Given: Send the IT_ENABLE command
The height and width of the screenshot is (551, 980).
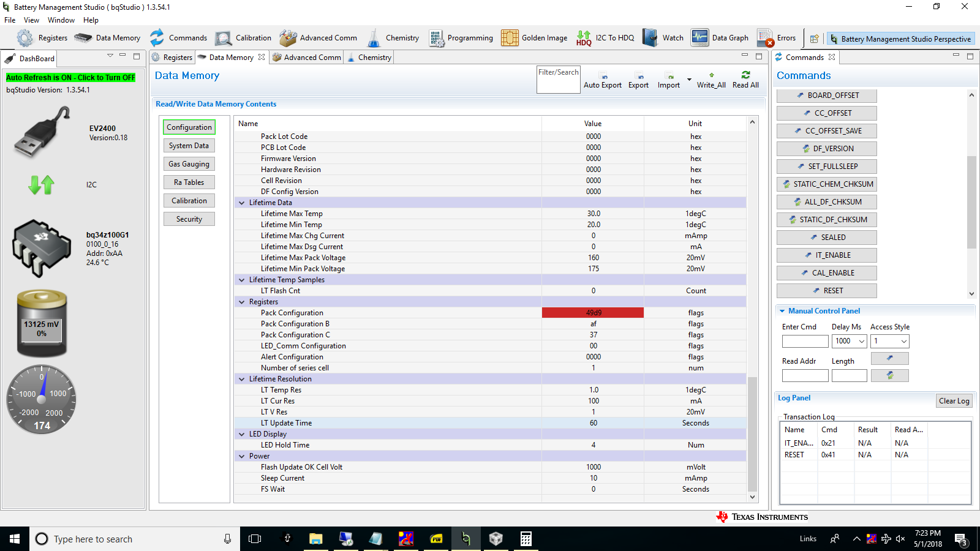Looking at the screenshot, I should [x=827, y=255].
